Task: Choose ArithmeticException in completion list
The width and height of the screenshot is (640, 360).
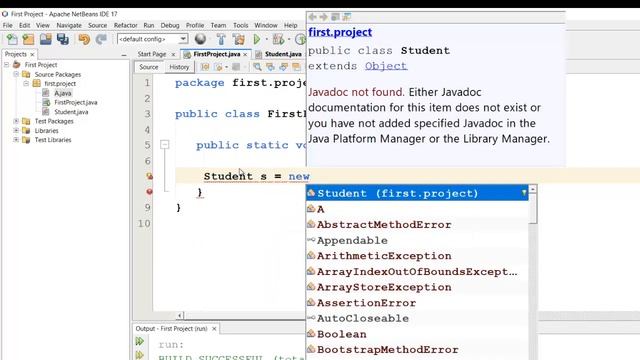Action: point(417,256)
